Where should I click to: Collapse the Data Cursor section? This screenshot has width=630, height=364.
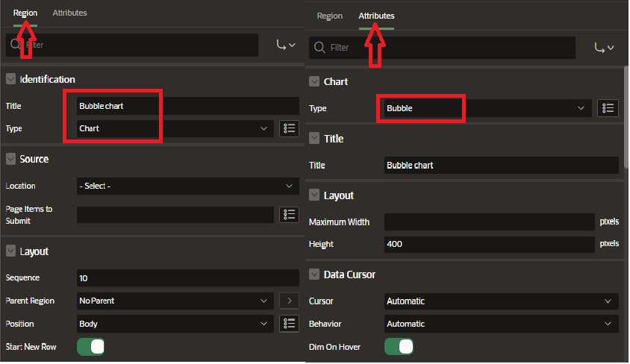click(314, 274)
